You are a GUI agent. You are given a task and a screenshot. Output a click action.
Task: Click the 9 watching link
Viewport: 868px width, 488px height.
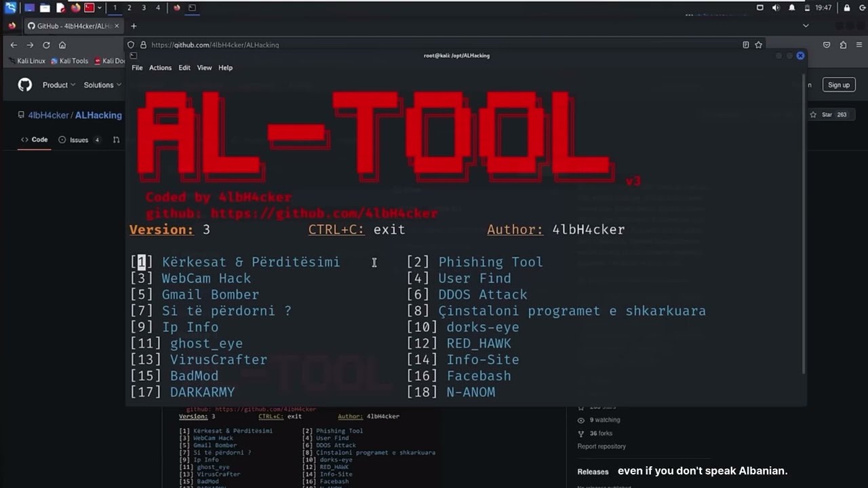(604, 420)
